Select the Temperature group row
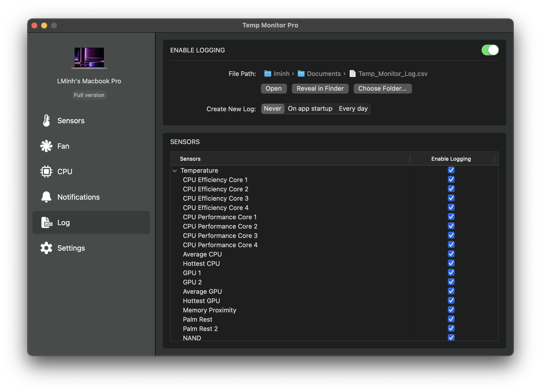This screenshot has width=541, height=392. [x=335, y=171]
